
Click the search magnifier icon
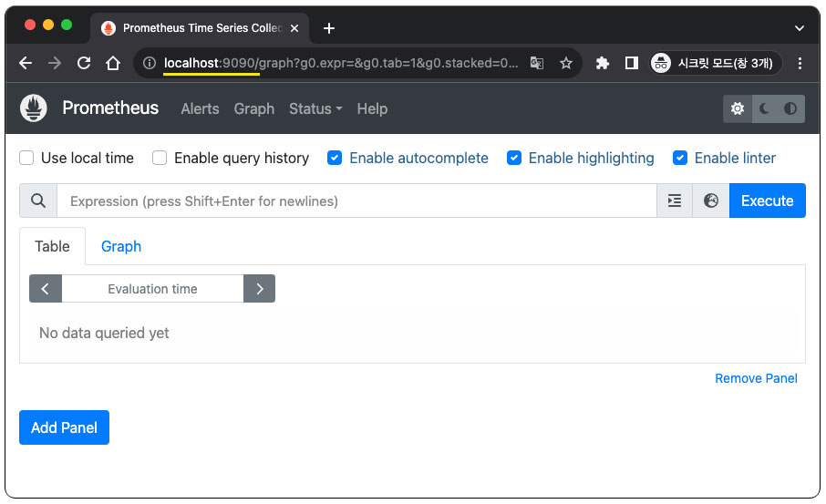(38, 201)
